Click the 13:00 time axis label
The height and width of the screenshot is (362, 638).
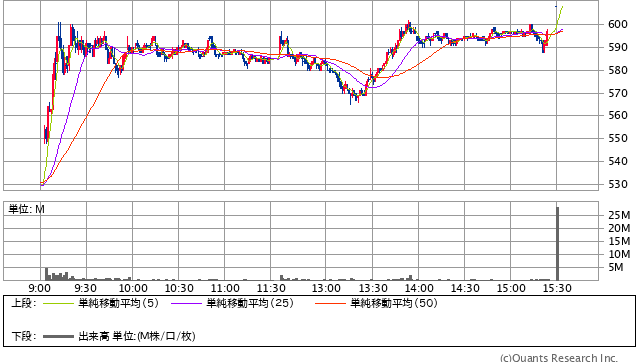pos(326,288)
